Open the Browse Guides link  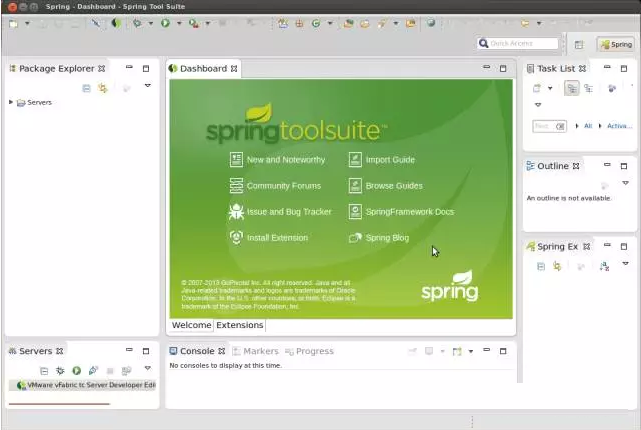pyautogui.click(x=394, y=186)
